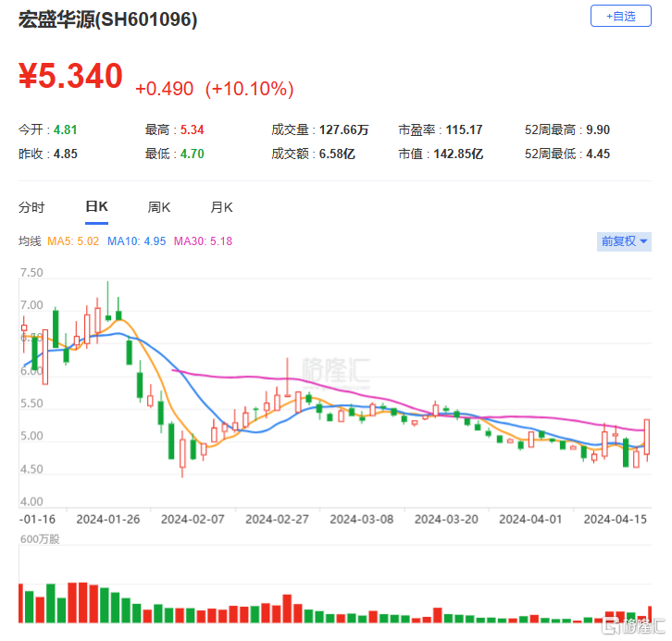
Task: Click the 4.00 price axis label
Action: pyautogui.click(x=31, y=501)
